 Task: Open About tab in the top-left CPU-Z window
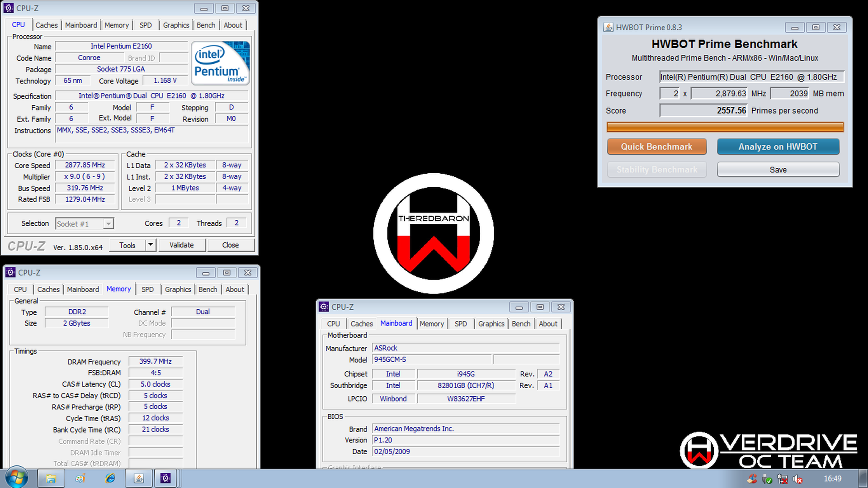point(233,25)
